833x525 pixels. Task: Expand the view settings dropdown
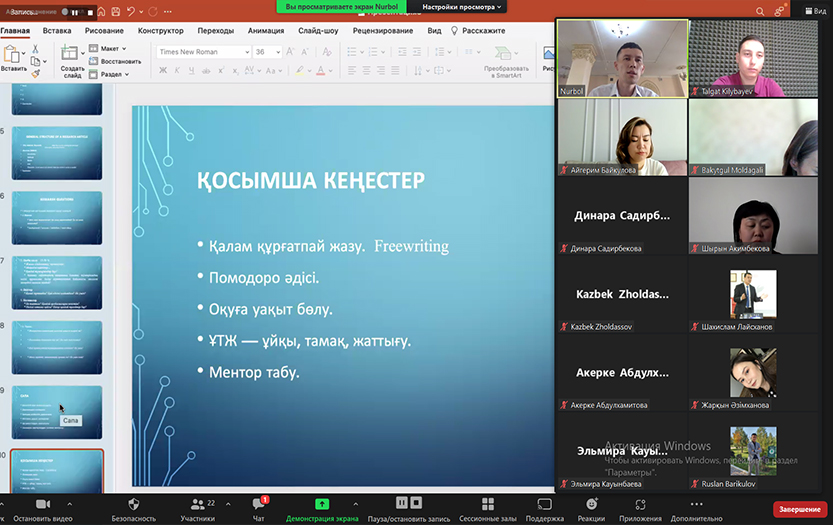[463, 6]
